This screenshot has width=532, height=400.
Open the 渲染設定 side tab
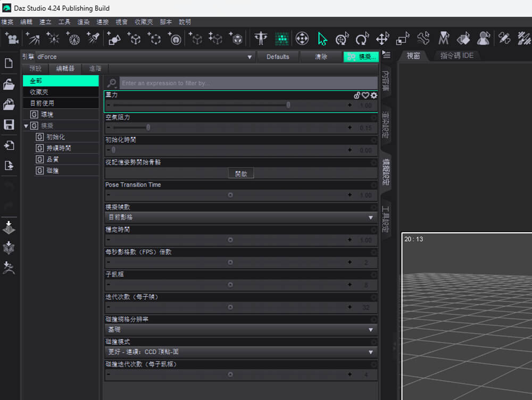[385, 125]
